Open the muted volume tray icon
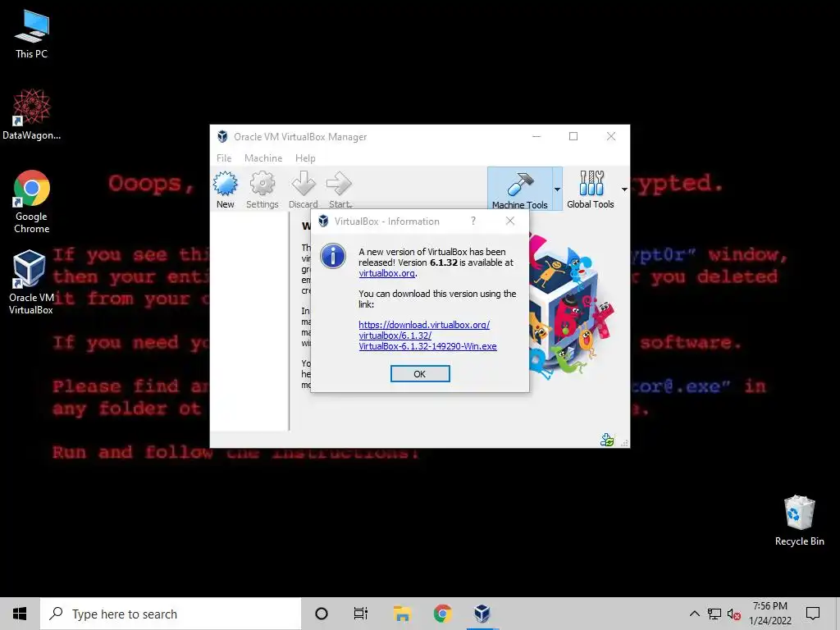840x630 pixels. click(734, 614)
